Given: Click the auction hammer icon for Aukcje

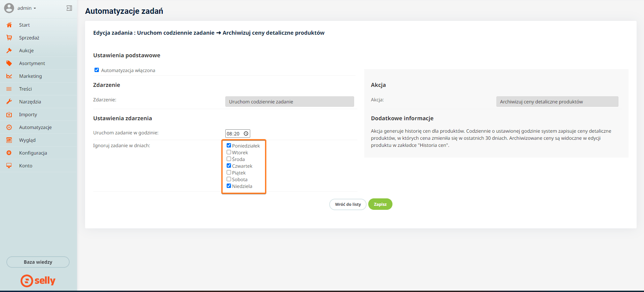Looking at the screenshot, I should [9, 51].
